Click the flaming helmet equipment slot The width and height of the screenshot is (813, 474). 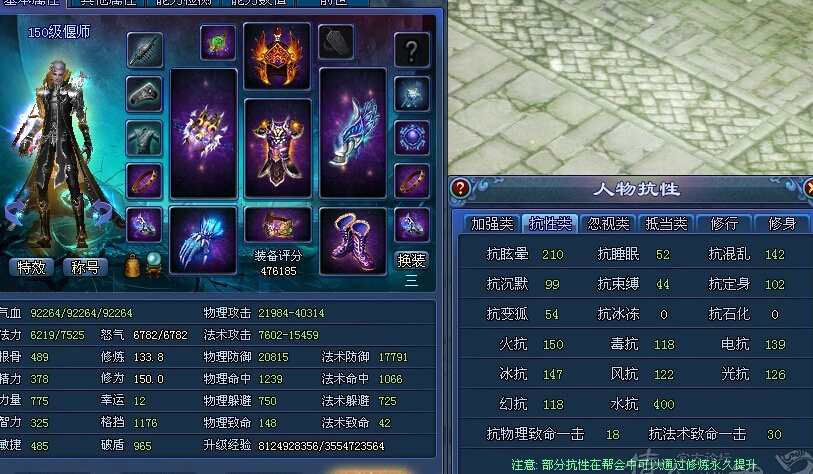[277, 56]
